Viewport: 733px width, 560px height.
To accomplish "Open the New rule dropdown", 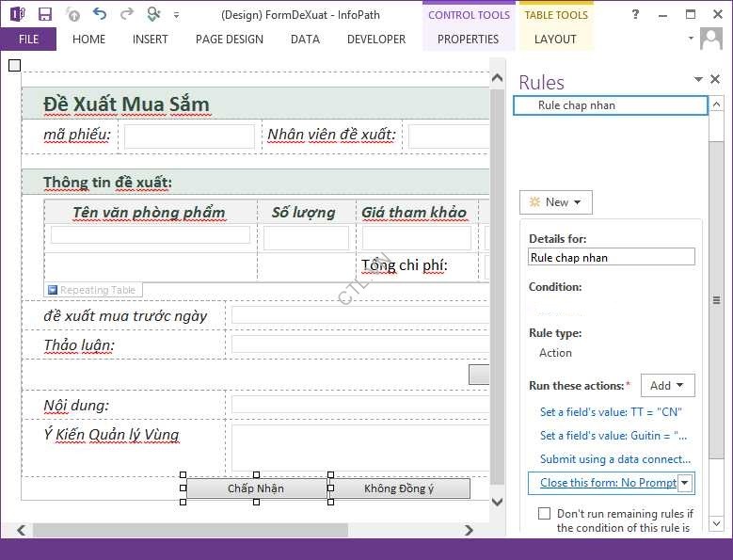I will [556, 202].
